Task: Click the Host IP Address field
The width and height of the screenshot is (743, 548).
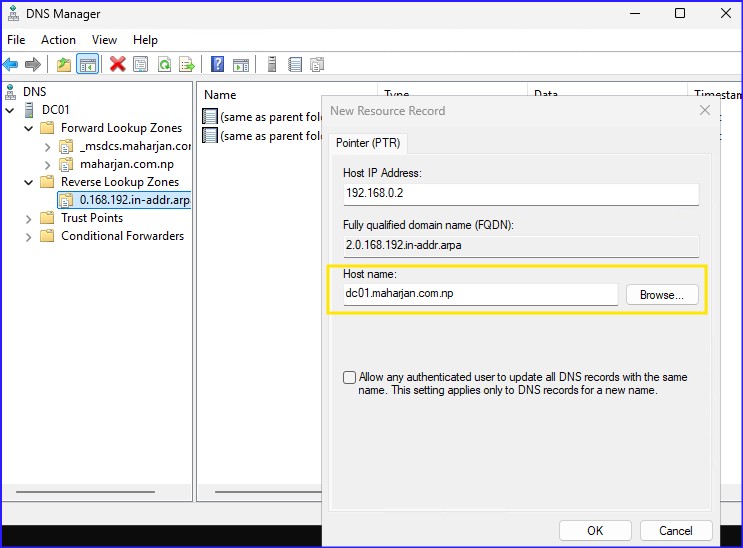Action: (x=520, y=194)
